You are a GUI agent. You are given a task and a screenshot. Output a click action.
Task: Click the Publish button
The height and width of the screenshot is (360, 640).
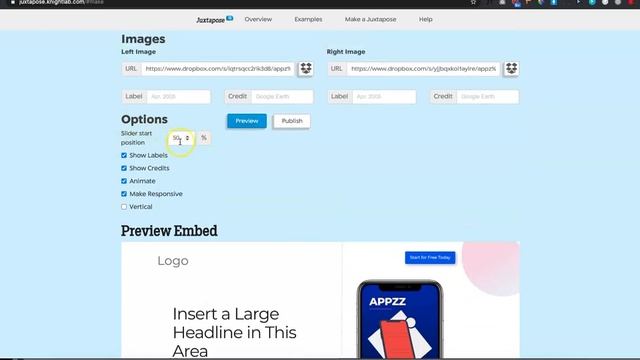292,121
